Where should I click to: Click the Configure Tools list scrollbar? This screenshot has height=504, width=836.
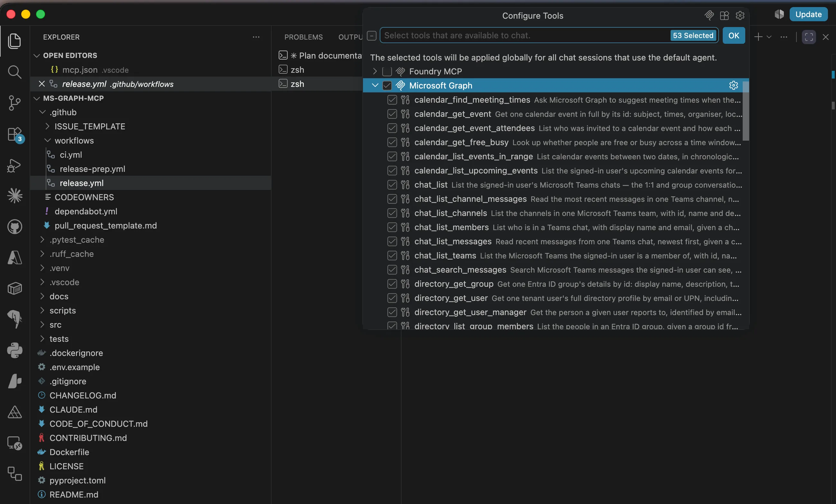745,111
